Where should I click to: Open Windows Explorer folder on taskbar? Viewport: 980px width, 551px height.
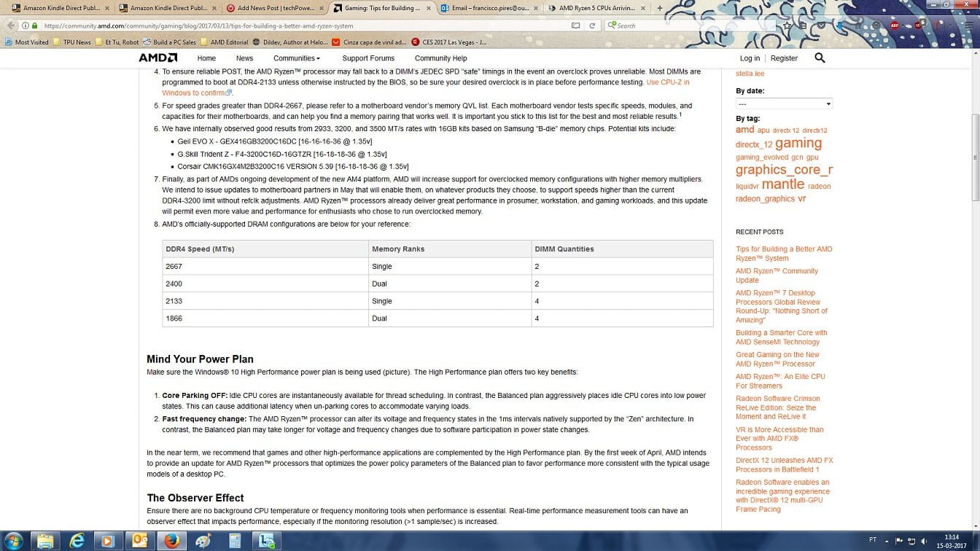point(45,541)
